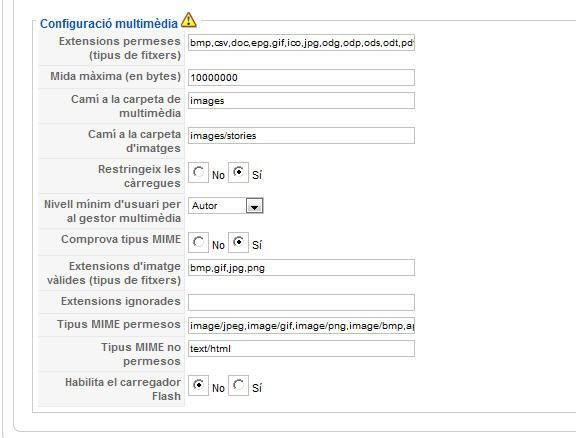Click the empty Extensions ignorades field
The height and width of the screenshot is (438, 576).
point(301,302)
